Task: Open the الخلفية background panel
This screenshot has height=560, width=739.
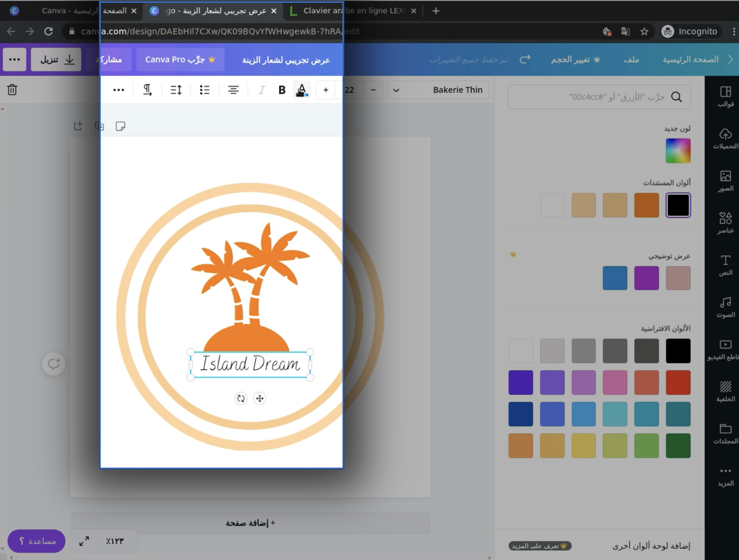Action: (725, 392)
